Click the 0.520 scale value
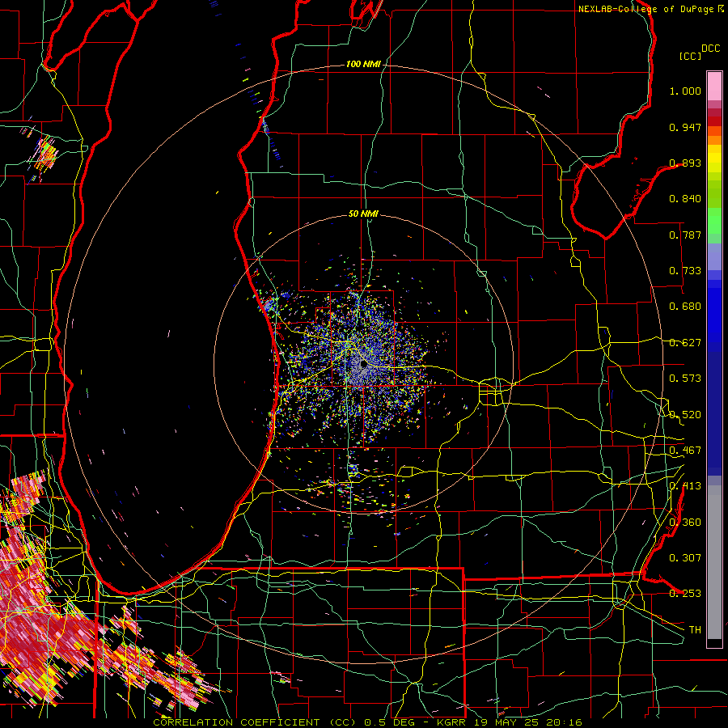 tap(685, 415)
